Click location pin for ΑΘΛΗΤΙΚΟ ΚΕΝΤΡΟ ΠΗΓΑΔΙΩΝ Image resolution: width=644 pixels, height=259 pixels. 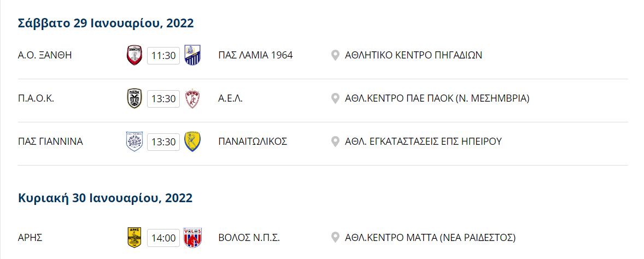point(335,55)
